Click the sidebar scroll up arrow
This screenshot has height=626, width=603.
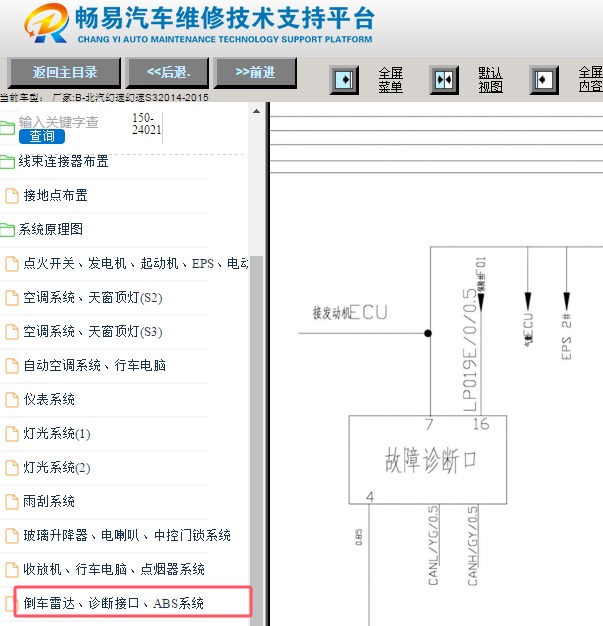[256, 111]
